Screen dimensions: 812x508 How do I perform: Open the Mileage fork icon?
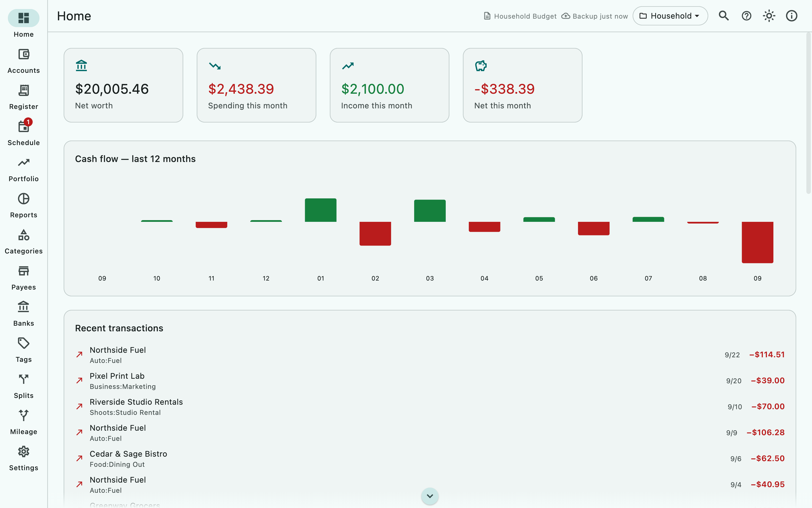click(23, 415)
